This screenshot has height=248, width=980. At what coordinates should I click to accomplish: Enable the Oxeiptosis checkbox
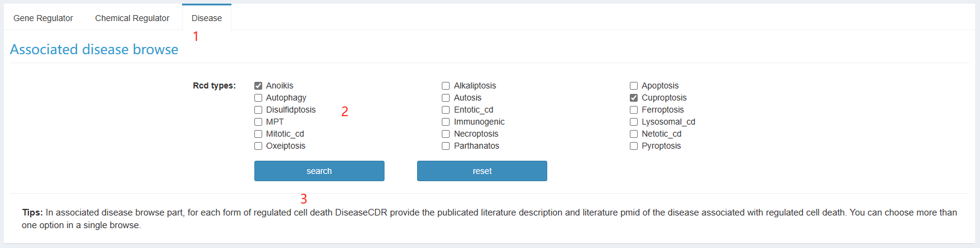pyautogui.click(x=258, y=146)
